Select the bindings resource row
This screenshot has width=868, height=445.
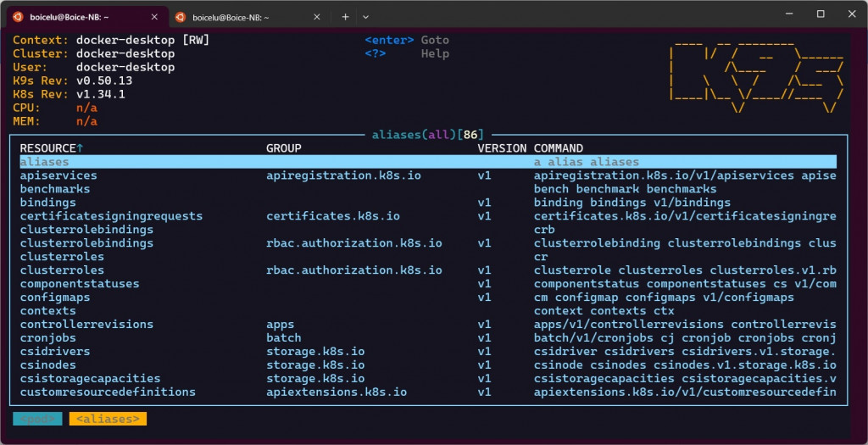428,203
